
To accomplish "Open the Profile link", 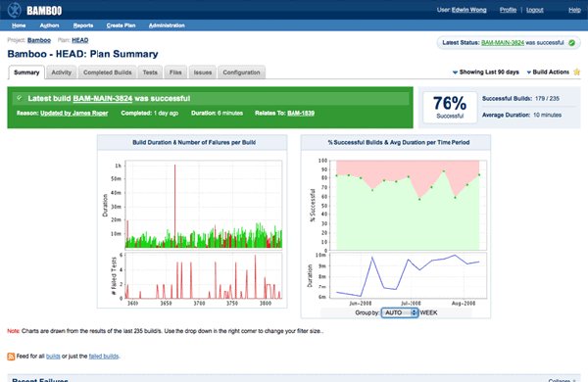I will click(508, 10).
